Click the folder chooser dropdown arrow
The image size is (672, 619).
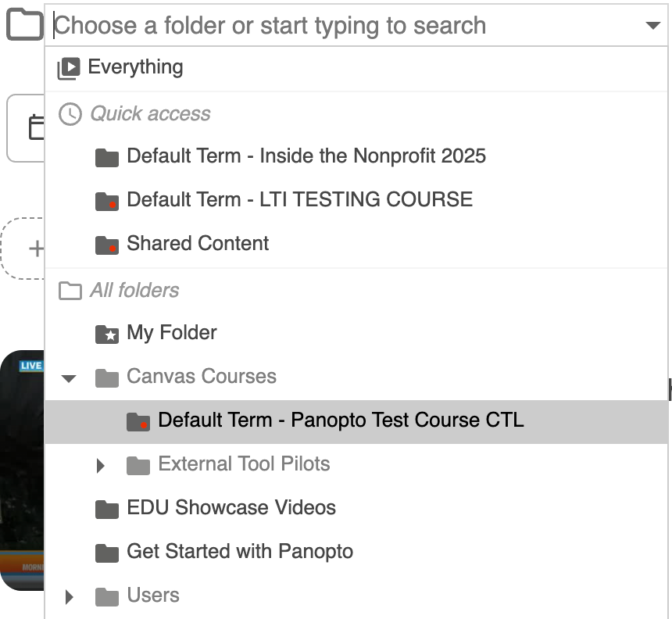(653, 26)
